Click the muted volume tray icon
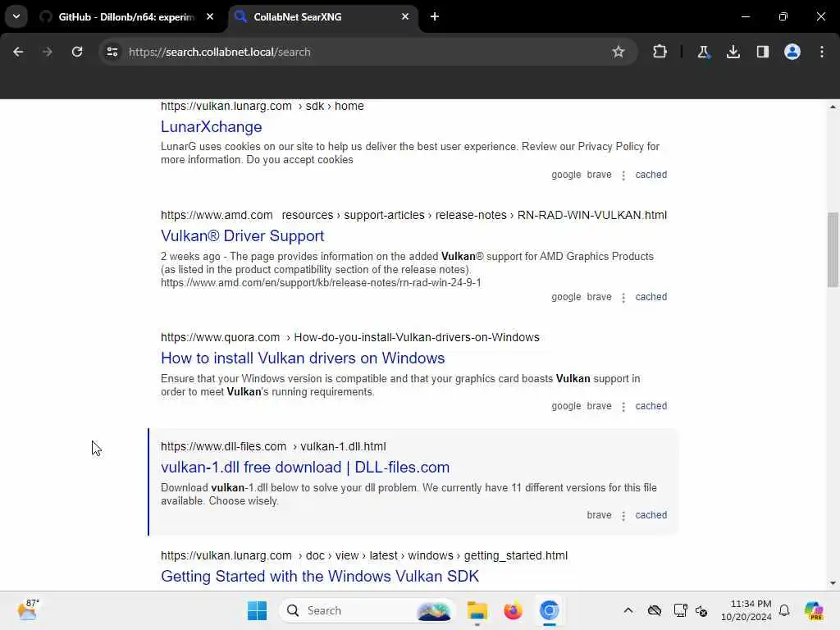This screenshot has height=630, width=840. coord(702,610)
